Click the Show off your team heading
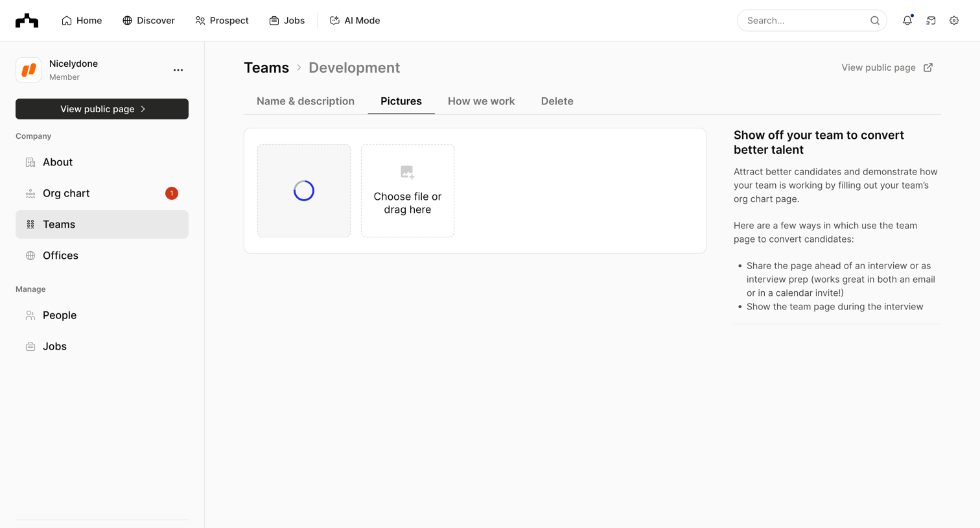This screenshot has width=980, height=528. point(819,142)
